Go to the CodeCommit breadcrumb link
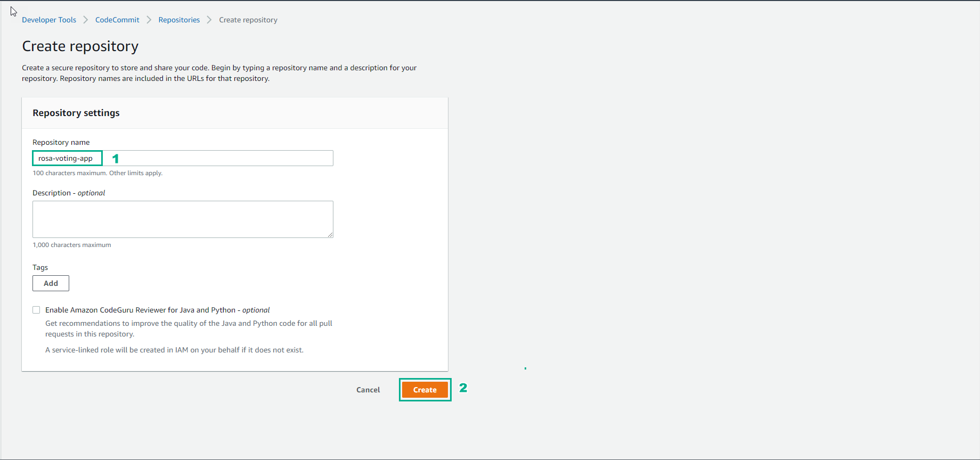 point(117,20)
